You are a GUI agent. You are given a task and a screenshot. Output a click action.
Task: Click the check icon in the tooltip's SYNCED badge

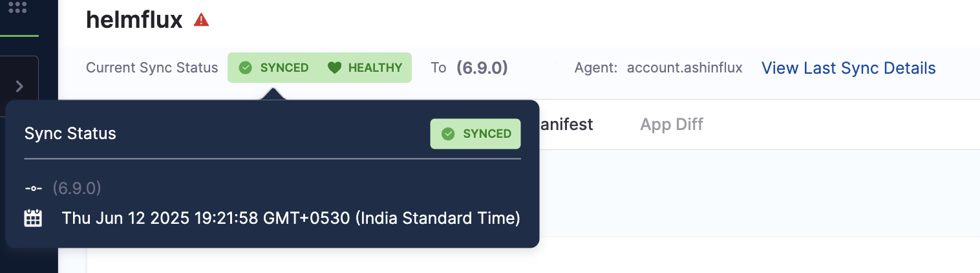(x=447, y=134)
